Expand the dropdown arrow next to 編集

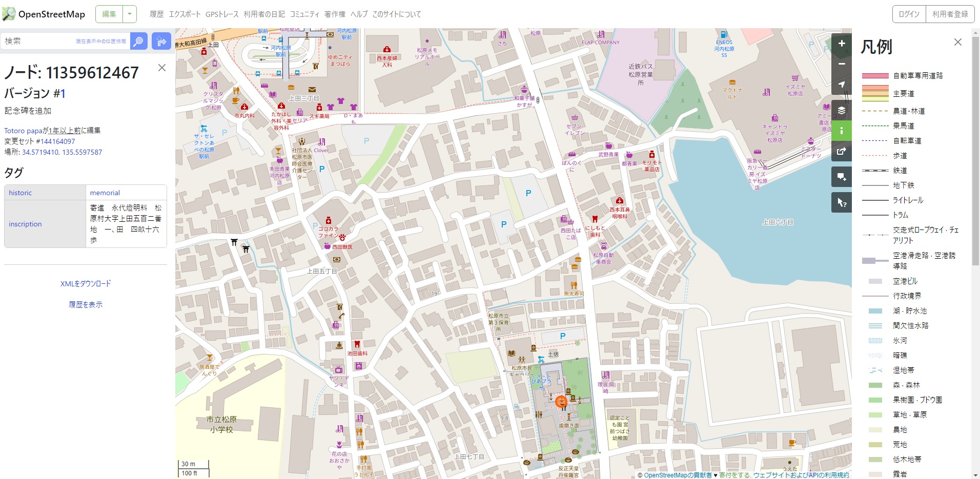coord(130,14)
